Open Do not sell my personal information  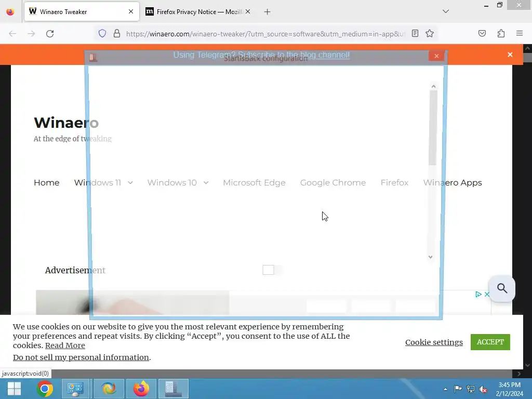pos(81,357)
